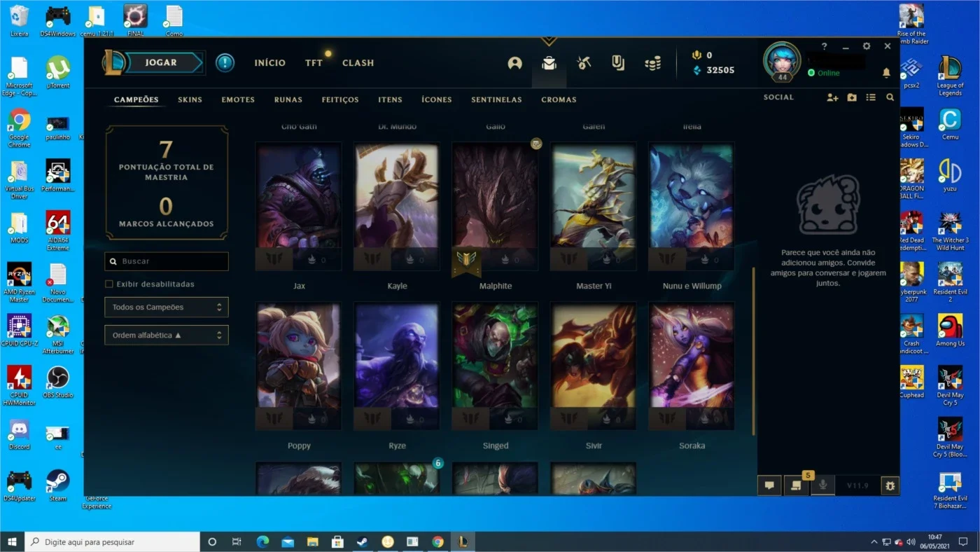Expand Ordem alfabética sort dropdown

167,335
